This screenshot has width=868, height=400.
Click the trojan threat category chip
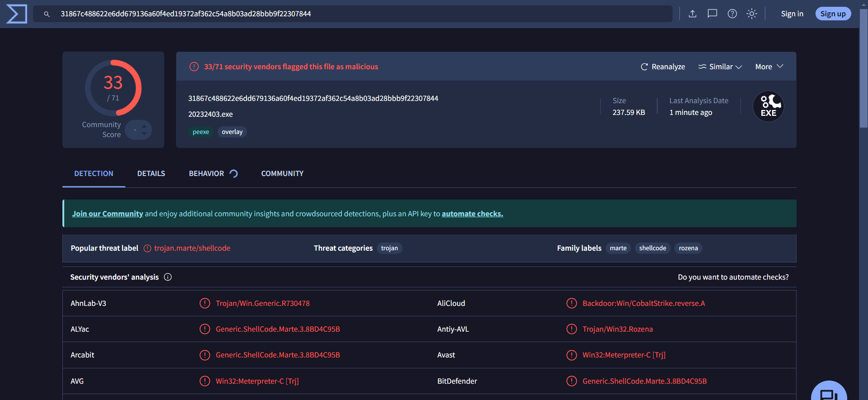pyautogui.click(x=389, y=248)
